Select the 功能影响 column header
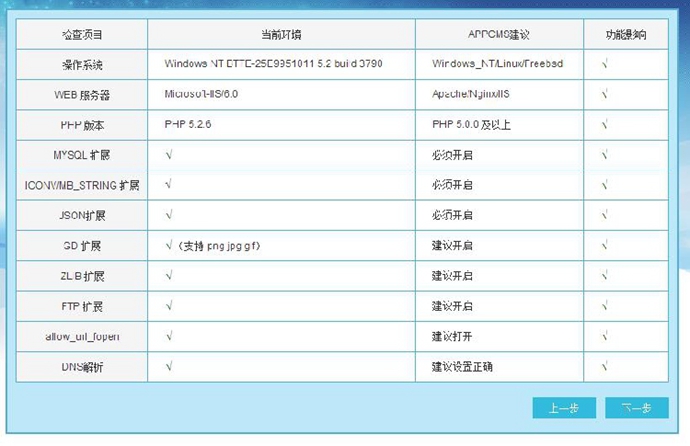This screenshot has width=690, height=446. coord(626,34)
